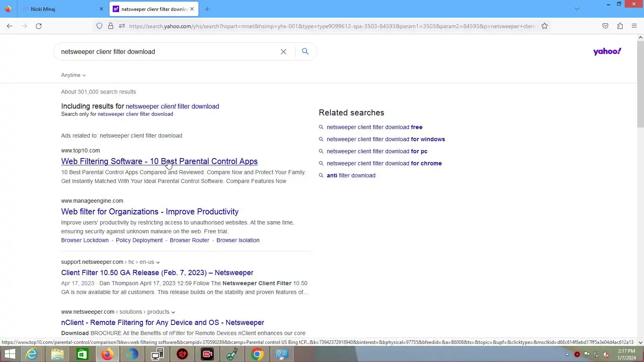Click 'About 301,000 search results' text
The image size is (644, 362).
pos(99,92)
